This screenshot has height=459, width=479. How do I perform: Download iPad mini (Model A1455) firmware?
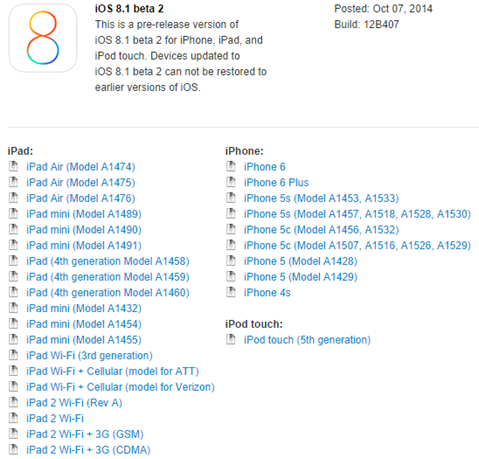point(84,340)
